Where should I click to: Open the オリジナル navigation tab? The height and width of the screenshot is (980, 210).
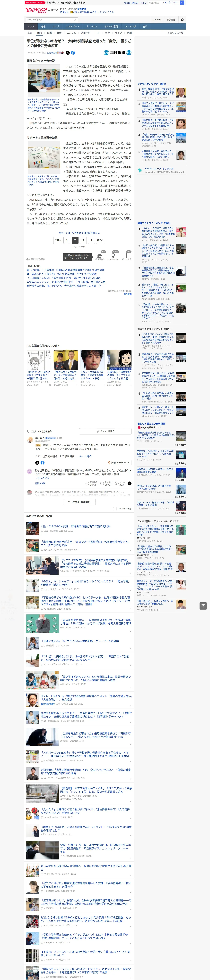click(x=92, y=26)
